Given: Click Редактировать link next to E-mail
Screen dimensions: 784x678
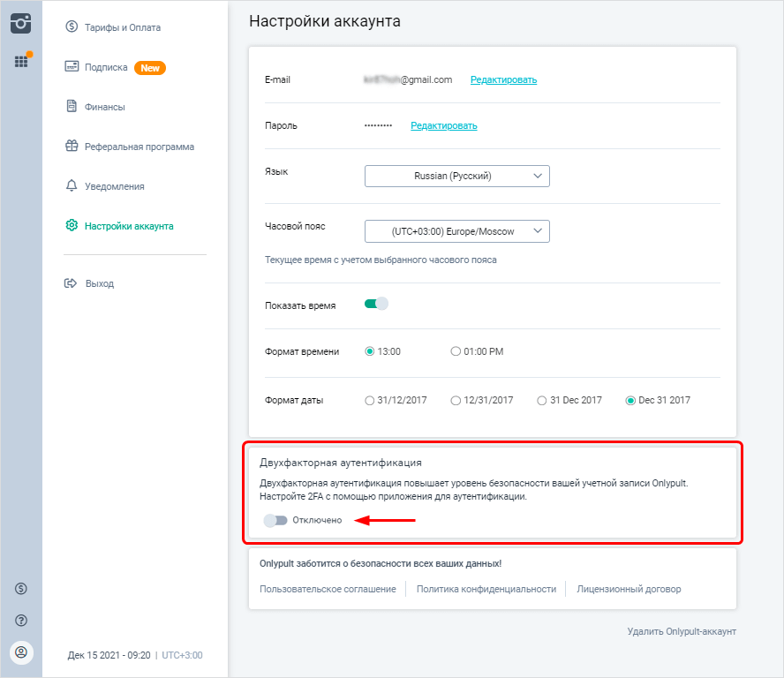Looking at the screenshot, I should click(x=503, y=79).
